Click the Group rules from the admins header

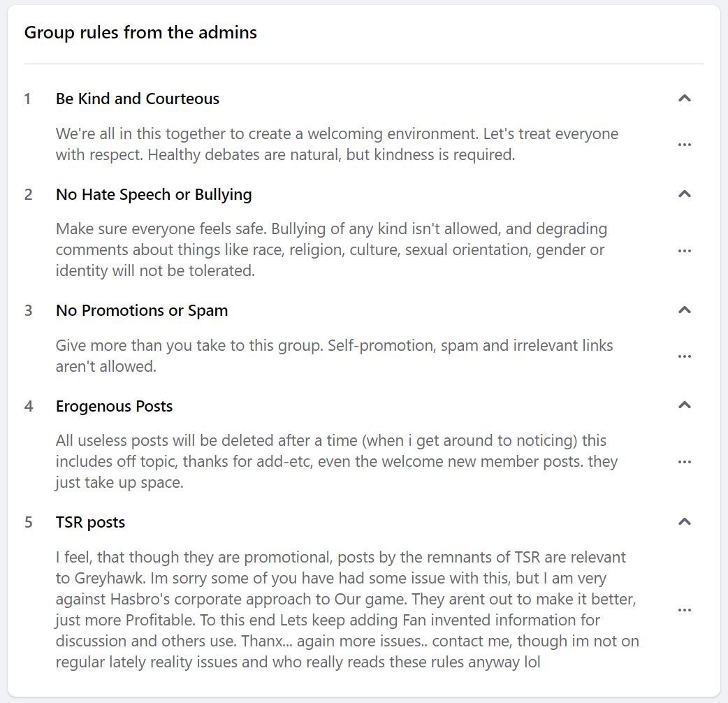140,32
